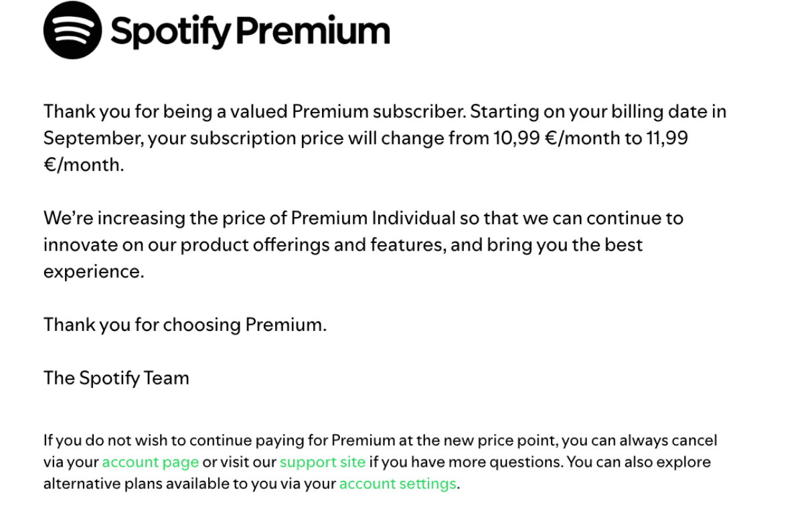Click the new price "11,99" text
Viewport: 812px width, 507px height.
click(667, 138)
